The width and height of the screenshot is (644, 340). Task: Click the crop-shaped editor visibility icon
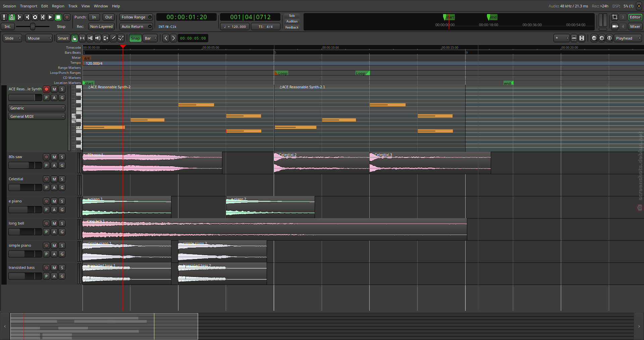pyautogui.click(x=614, y=17)
